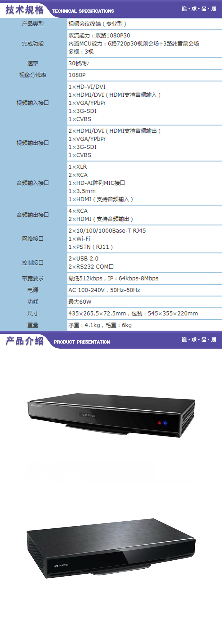Viewport: 222px width, 644px height.
Task: Click the 技术规格 section header title
Action: coord(25,10)
